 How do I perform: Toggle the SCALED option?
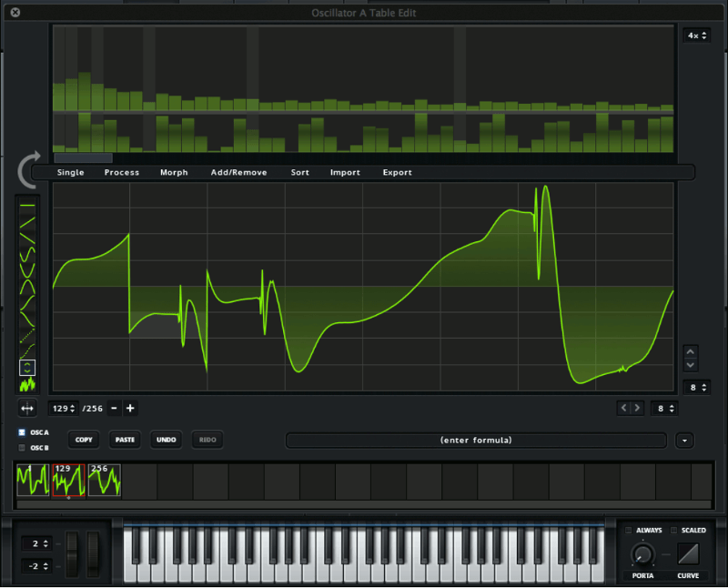click(673, 530)
